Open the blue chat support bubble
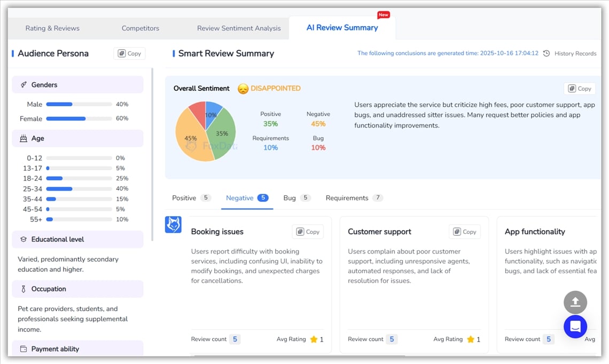Screen dimensions: 609x364 (x=575, y=326)
